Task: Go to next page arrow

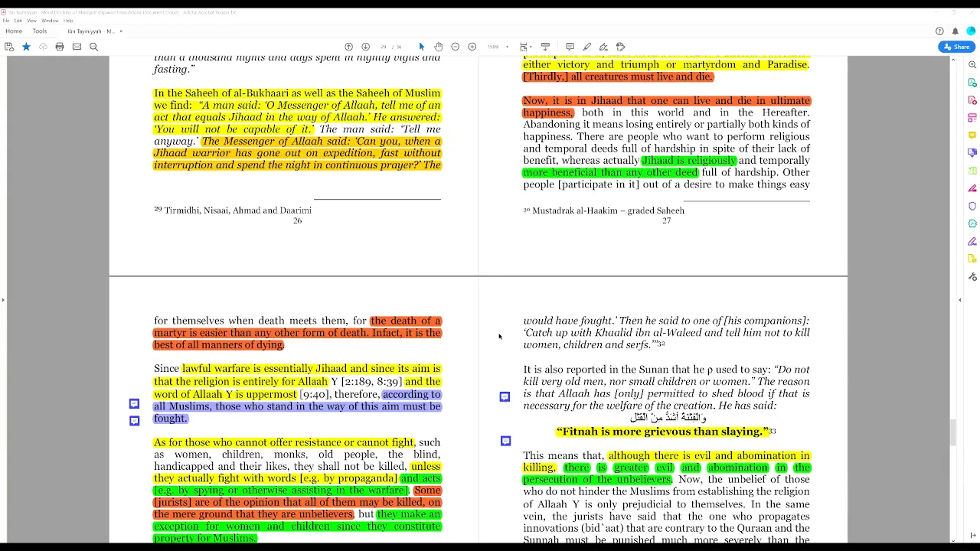Action: (x=365, y=47)
